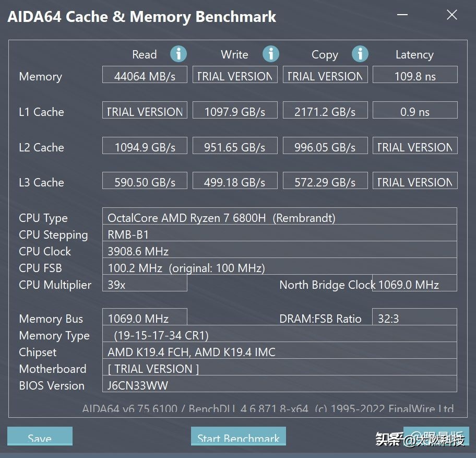Screen dimensions: 476x458
Task: Select the L2 Cache Copy 996.05 GB/s value
Action: click(x=325, y=146)
